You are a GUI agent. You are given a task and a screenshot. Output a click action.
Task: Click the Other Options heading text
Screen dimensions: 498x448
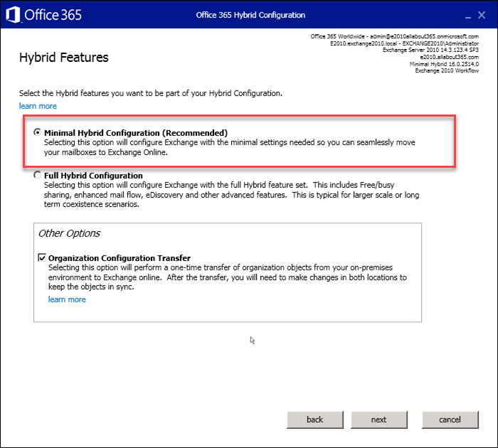[x=69, y=233]
